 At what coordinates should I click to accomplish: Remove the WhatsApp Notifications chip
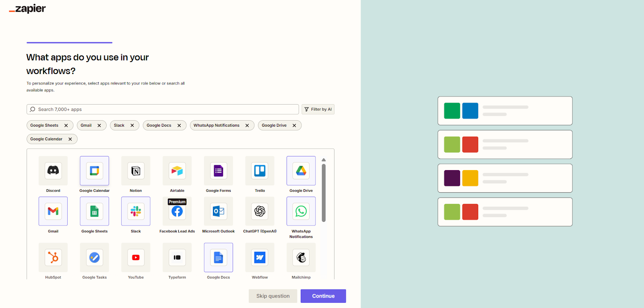coord(247,125)
